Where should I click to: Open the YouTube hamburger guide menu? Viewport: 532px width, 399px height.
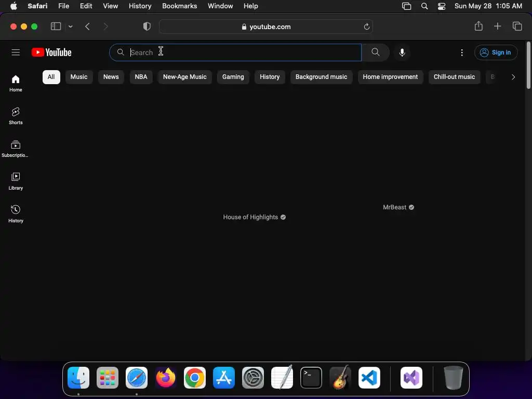tap(16, 52)
